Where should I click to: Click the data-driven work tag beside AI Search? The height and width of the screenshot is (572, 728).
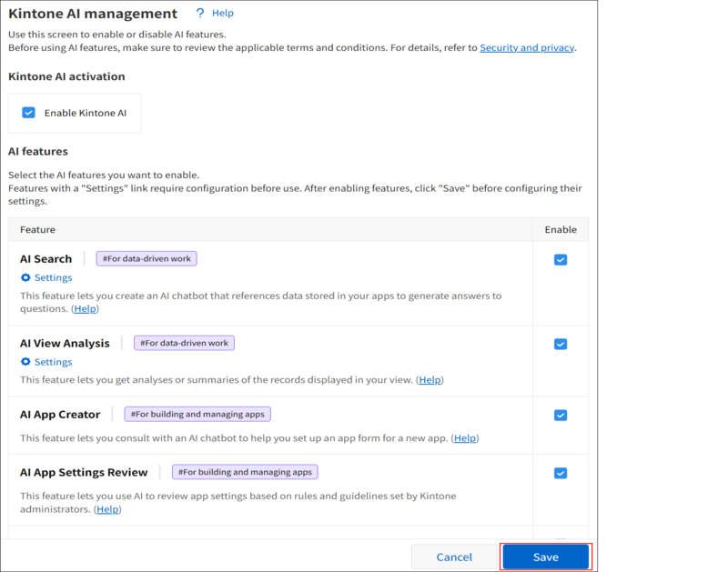pyautogui.click(x=147, y=258)
